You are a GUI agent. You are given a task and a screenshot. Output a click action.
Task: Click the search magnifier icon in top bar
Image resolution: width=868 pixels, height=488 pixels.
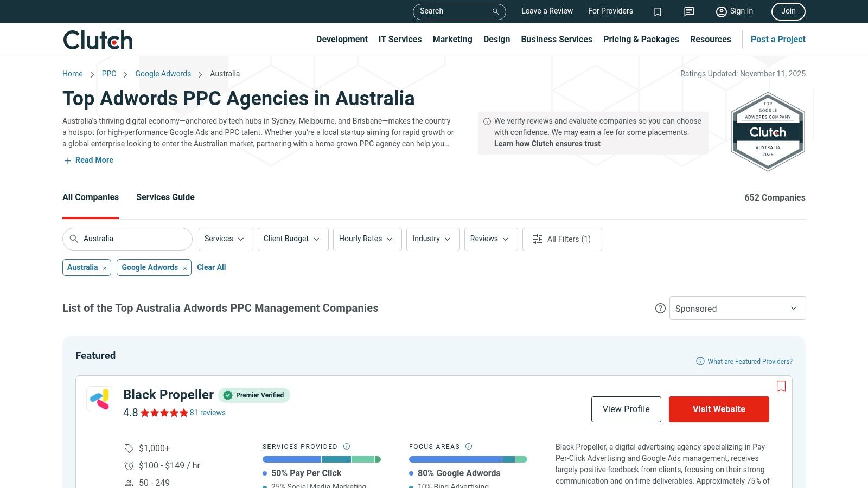pyautogui.click(x=495, y=11)
